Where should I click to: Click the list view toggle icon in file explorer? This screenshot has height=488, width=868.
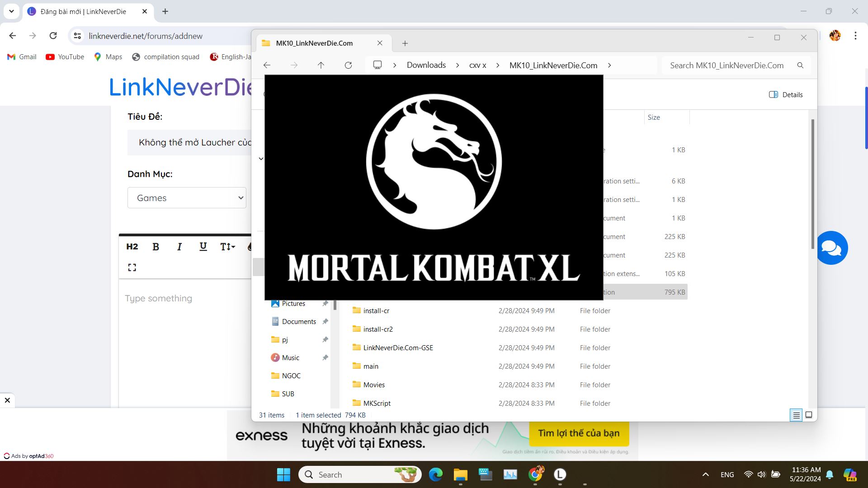(x=796, y=415)
